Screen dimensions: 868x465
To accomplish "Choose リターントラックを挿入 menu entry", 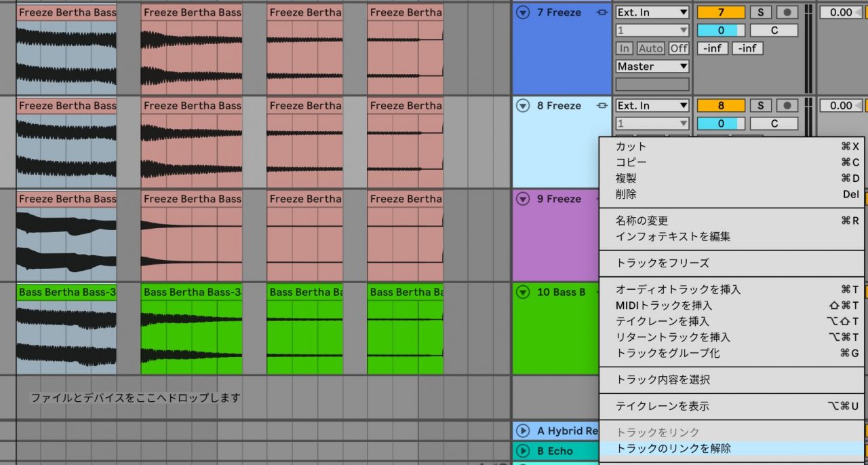I will coord(732,337).
